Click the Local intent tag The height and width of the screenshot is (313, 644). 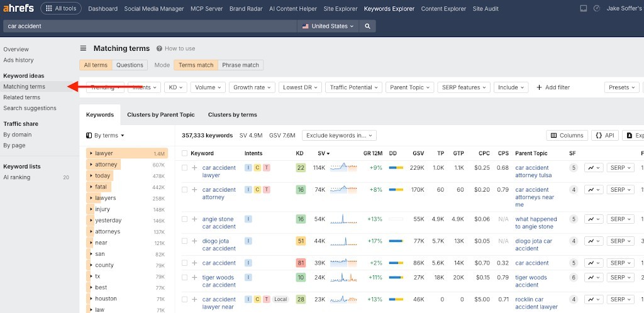coord(280,299)
